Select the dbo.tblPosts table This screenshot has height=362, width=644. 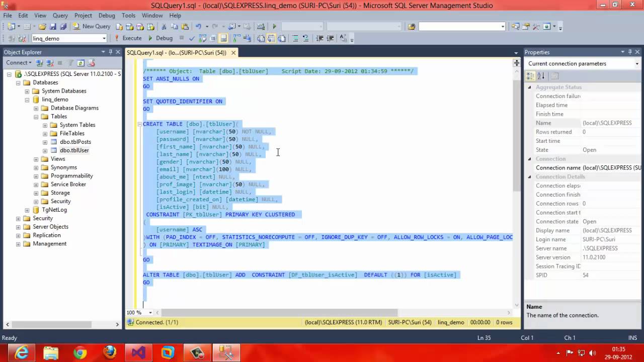(x=75, y=142)
